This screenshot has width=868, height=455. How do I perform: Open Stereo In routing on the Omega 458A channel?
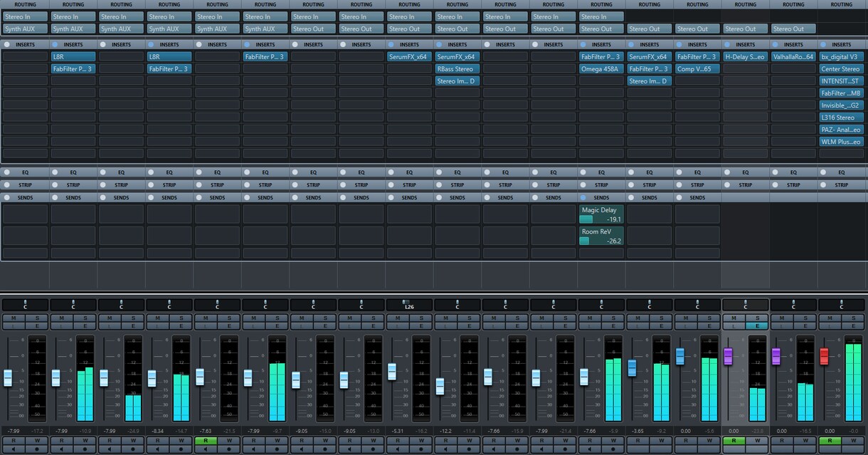tap(601, 16)
